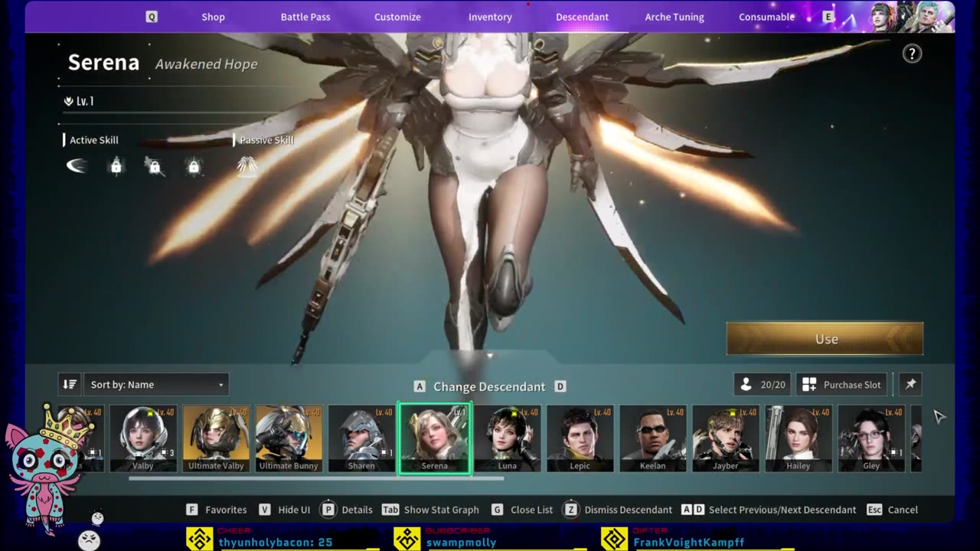The width and height of the screenshot is (980, 551).
Task: Select the Luna portrait
Action: [508, 439]
